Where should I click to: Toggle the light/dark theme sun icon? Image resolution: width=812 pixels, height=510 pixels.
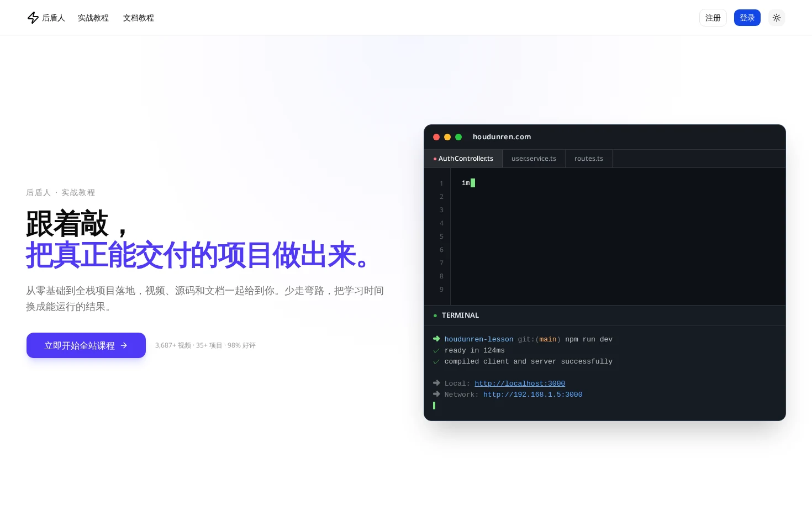pyautogui.click(x=776, y=18)
